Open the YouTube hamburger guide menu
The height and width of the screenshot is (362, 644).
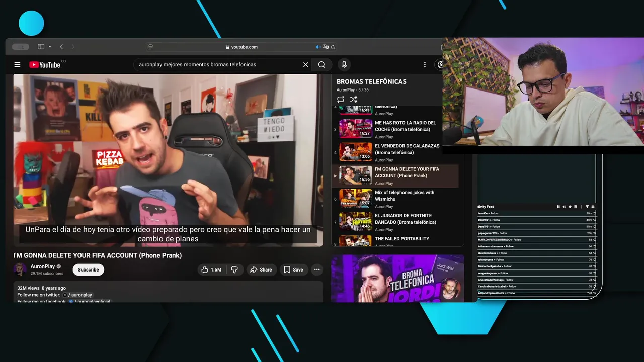coord(17,65)
